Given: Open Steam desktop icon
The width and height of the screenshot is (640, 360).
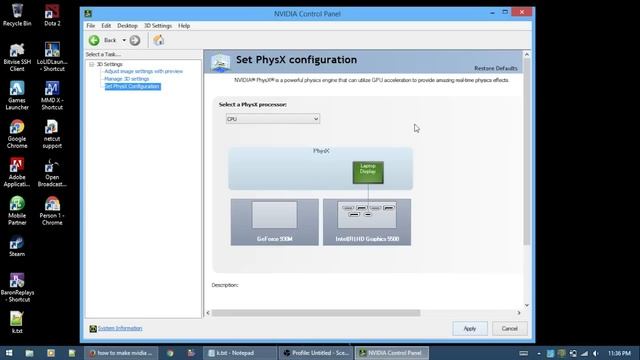Looking at the screenshot, I should point(17,246).
